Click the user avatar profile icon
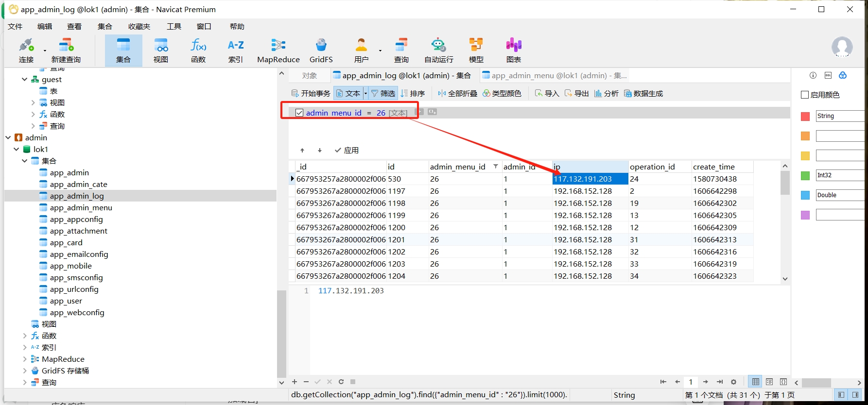The height and width of the screenshot is (405, 868). pyautogui.click(x=842, y=47)
